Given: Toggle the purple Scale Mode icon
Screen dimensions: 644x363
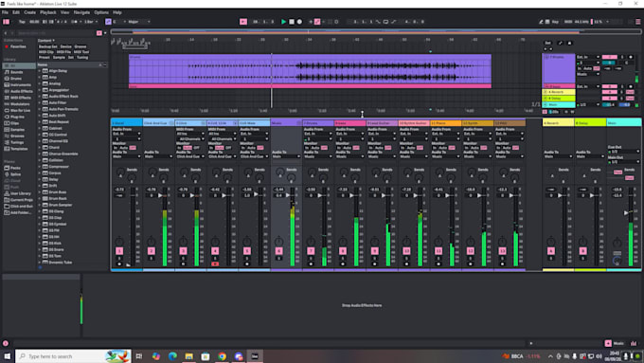Looking at the screenshot, I should (x=108, y=22).
